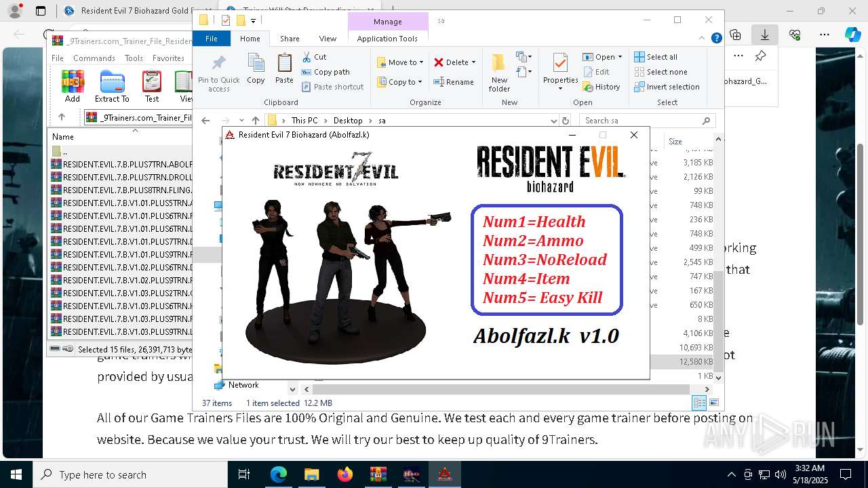
Task: Close the Resident Evil 7 trainer window
Action: [x=634, y=135]
